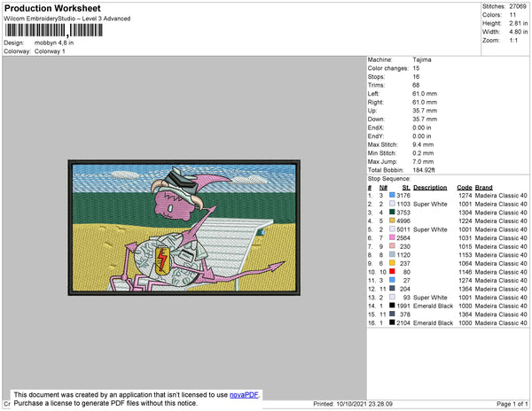Click stitch count 4996 in row 4

pyautogui.click(x=403, y=221)
